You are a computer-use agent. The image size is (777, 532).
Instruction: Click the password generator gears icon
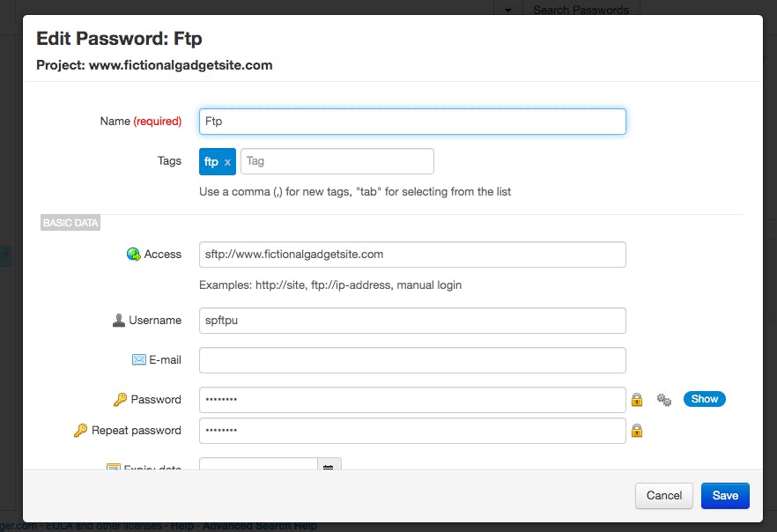click(x=664, y=400)
